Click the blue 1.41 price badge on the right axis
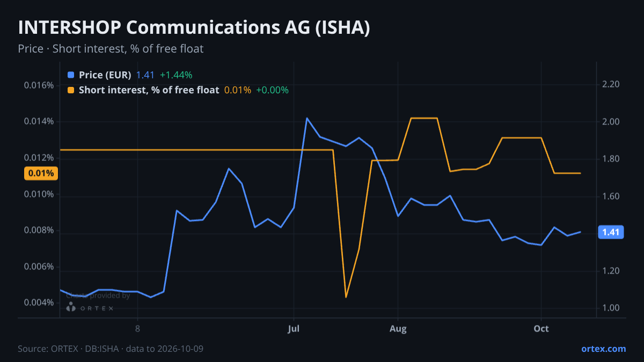 (x=610, y=232)
